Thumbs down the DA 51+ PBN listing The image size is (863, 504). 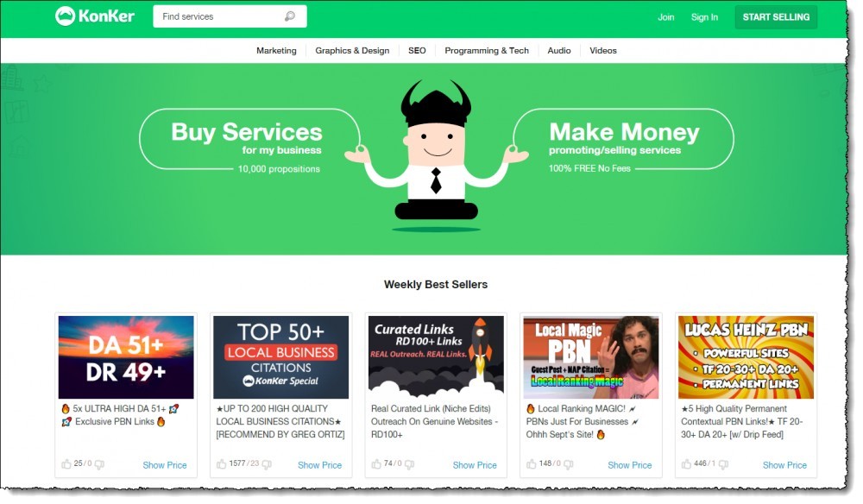click(x=99, y=465)
